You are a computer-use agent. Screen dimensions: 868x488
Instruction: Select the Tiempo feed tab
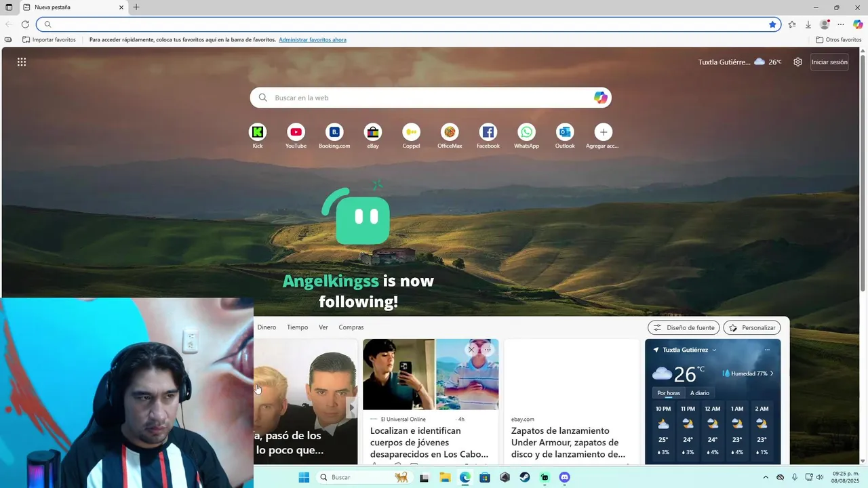(297, 327)
